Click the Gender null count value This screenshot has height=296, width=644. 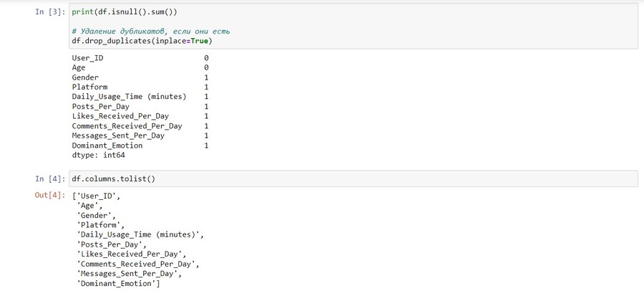(206, 77)
